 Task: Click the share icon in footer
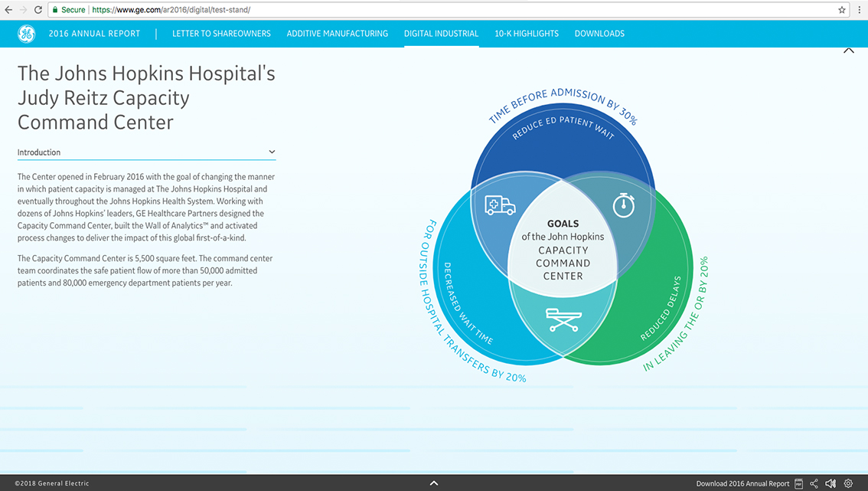pos(814,484)
